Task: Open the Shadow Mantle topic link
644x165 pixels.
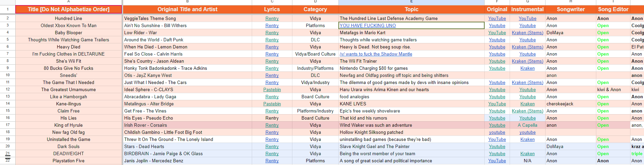Action: point(376,54)
